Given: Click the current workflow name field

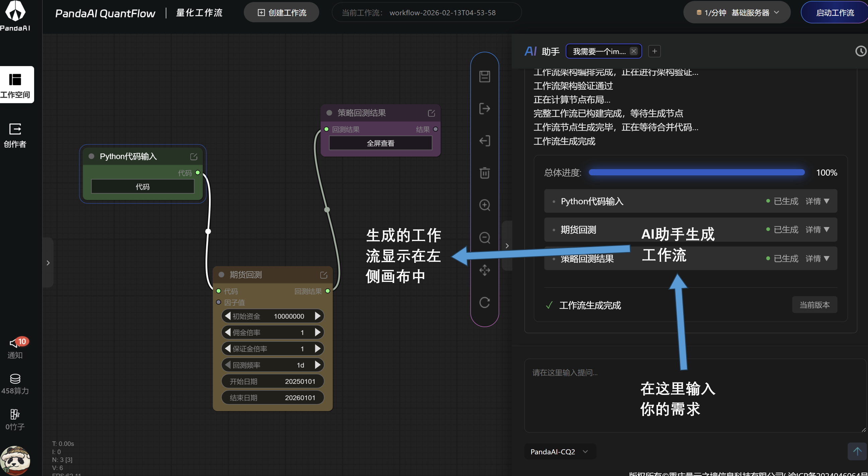Looking at the screenshot, I should (x=427, y=13).
